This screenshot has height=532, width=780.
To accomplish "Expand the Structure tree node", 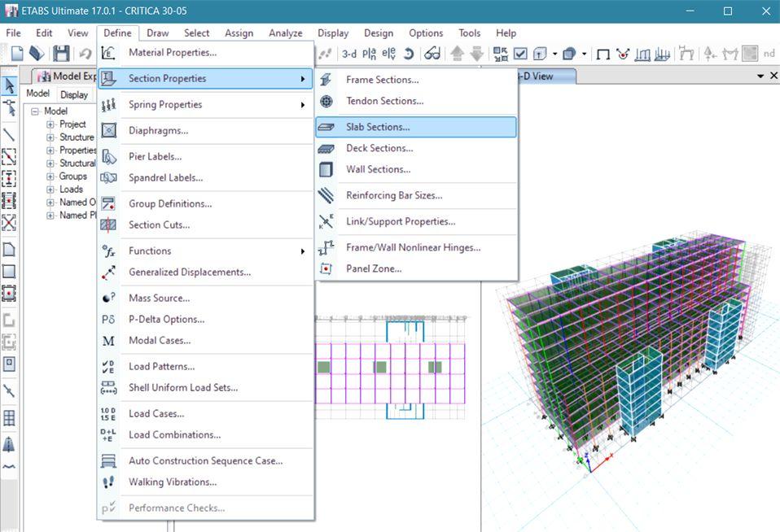I will pos(50,137).
